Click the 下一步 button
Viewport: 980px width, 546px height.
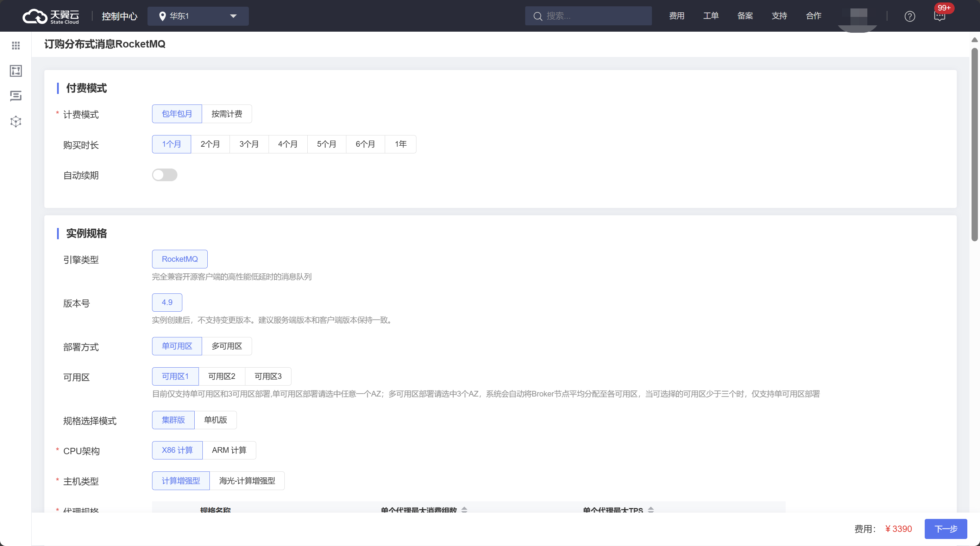coord(946,529)
